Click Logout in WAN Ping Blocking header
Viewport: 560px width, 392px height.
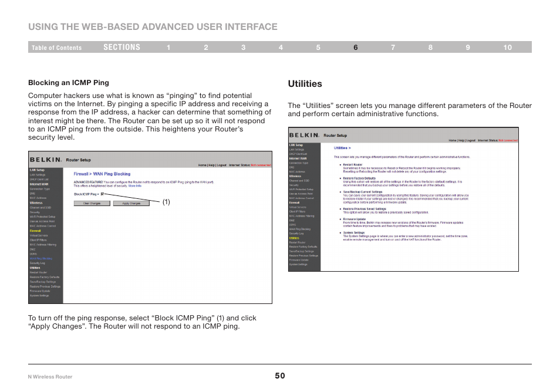pos(222,165)
